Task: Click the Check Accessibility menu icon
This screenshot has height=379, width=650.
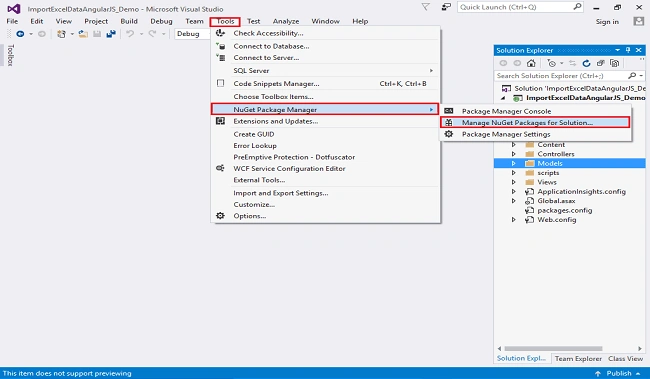Action: click(x=220, y=33)
